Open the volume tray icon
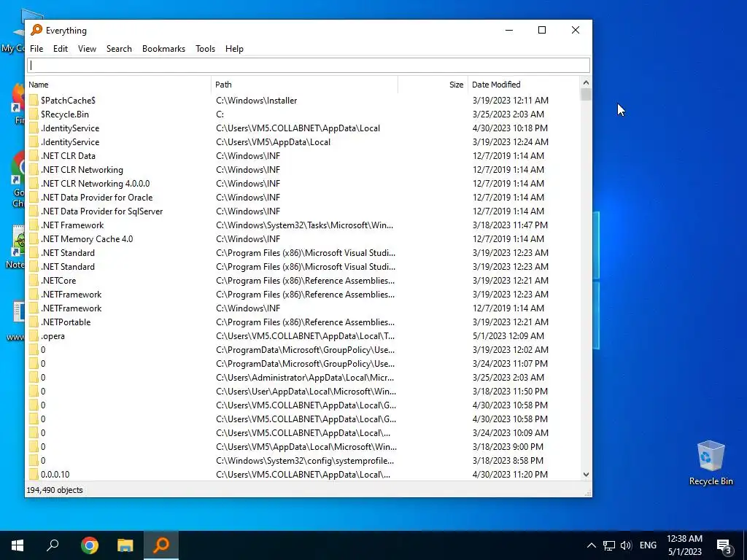747x560 pixels. [626, 545]
